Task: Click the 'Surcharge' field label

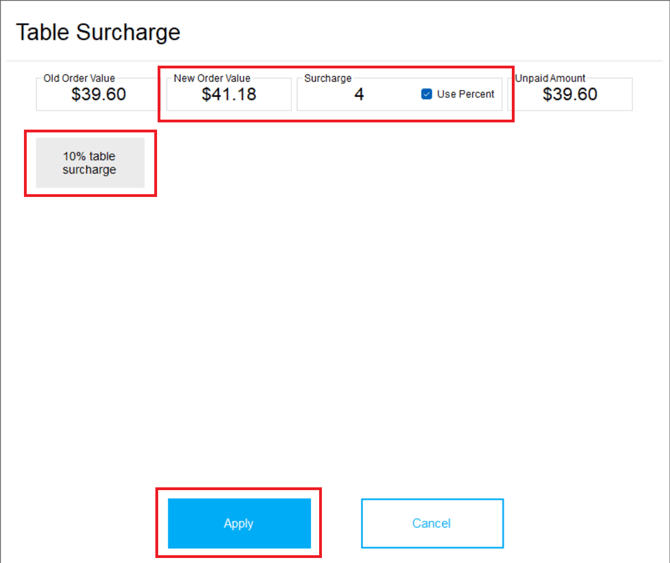Action: pos(328,79)
